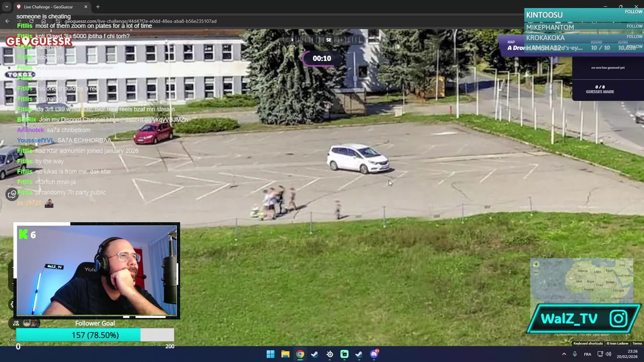644x362 pixels.
Task: Open the volume tray control
Action: point(608,354)
